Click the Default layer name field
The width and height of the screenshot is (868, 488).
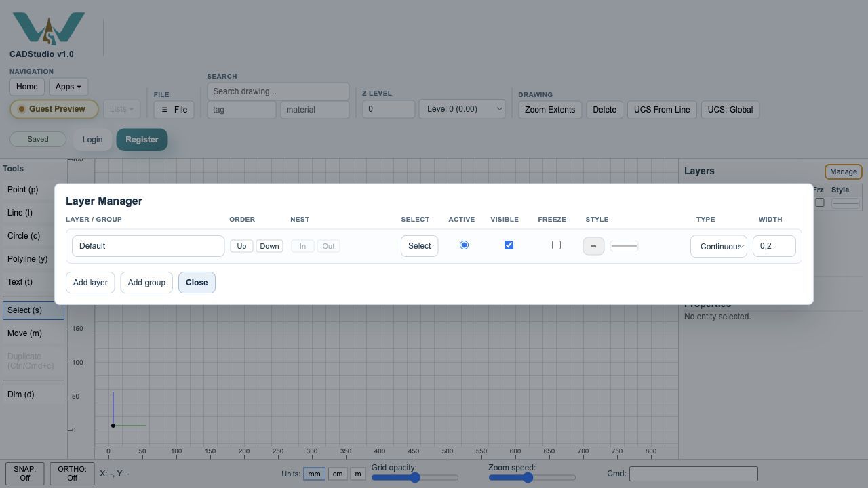click(148, 246)
